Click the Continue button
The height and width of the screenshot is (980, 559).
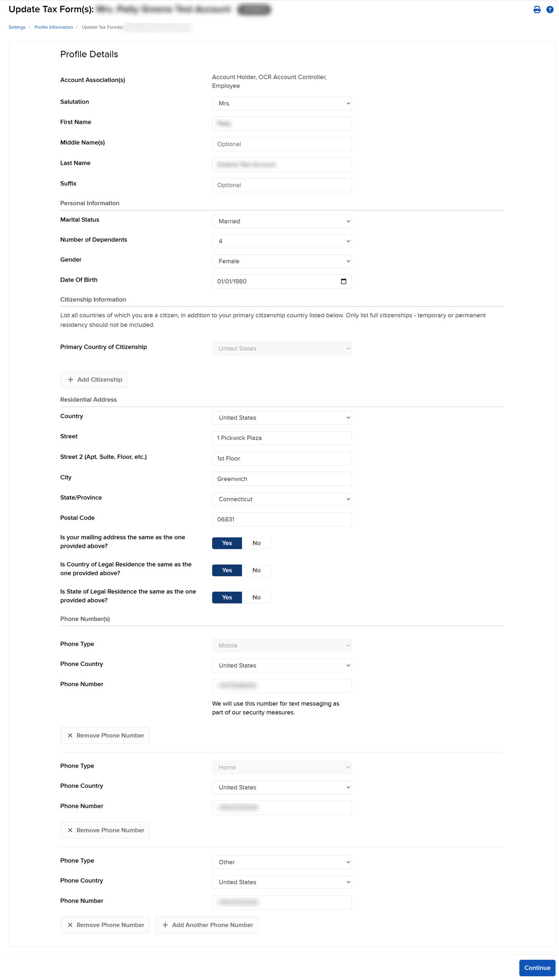pos(537,968)
